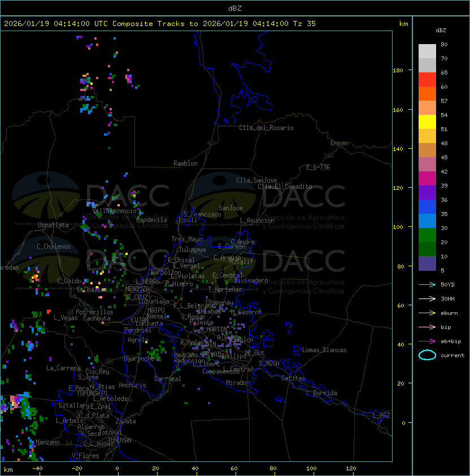Click the 'La_Carrera' map label

tap(63, 368)
